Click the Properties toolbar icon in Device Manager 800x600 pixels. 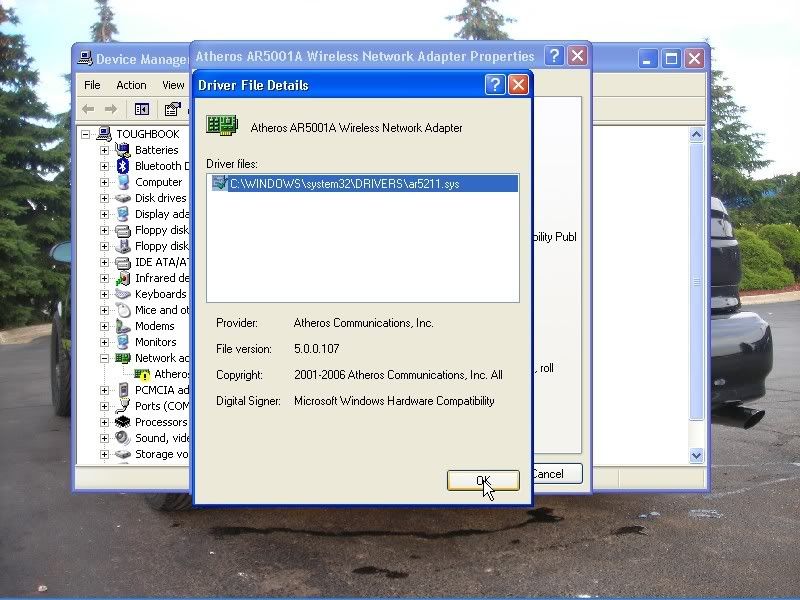pos(172,109)
